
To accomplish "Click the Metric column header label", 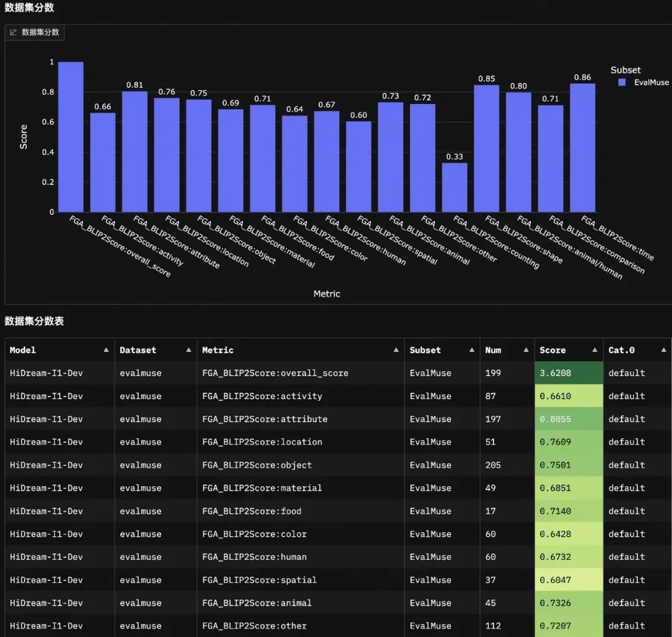I will [x=218, y=350].
